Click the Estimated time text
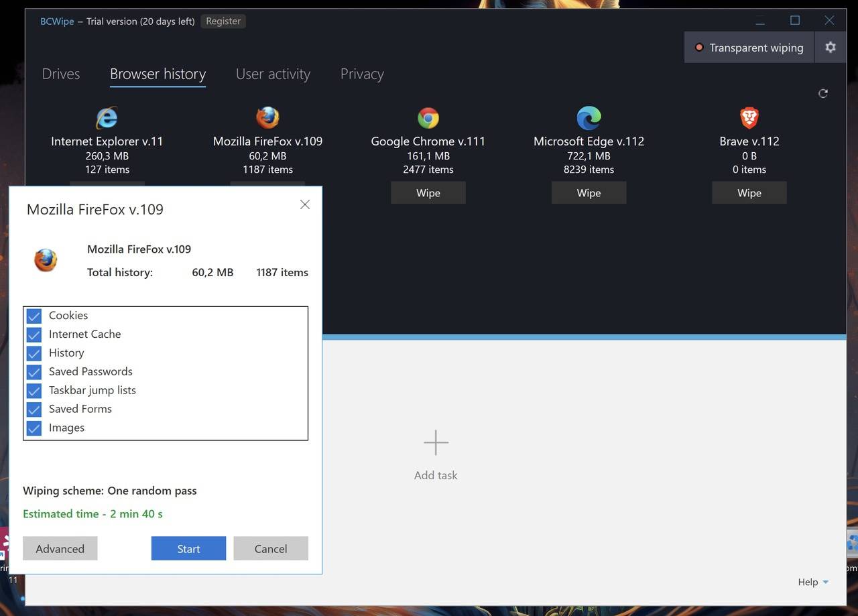This screenshot has width=858, height=616. coord(93,514)
